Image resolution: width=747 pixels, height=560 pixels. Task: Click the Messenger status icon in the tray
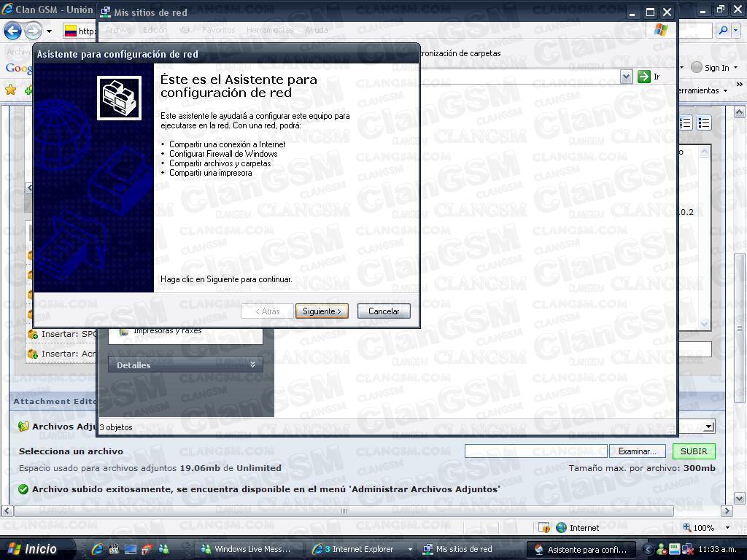tap(660, 549)
